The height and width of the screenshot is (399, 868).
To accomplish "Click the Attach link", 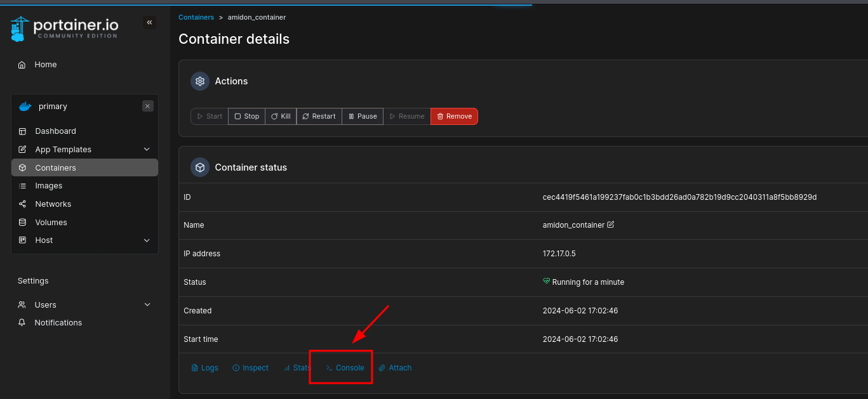I will [395, 368].
